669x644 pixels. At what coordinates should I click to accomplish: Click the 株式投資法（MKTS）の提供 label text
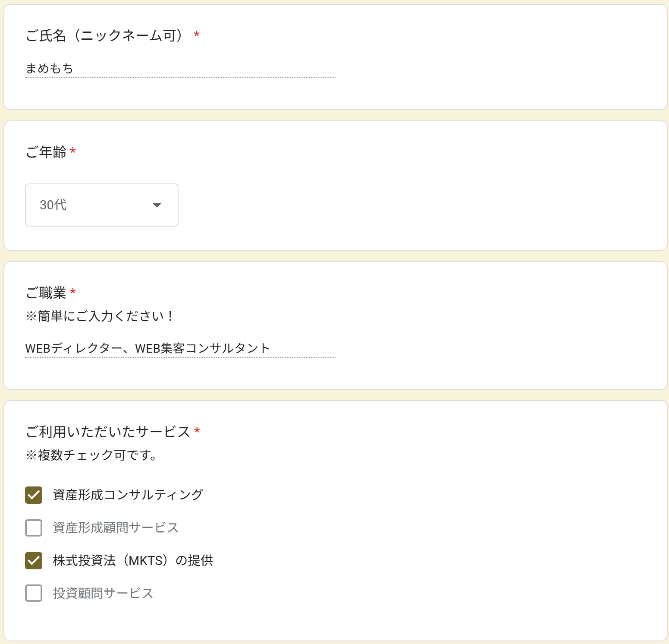(x=133, y=561)
